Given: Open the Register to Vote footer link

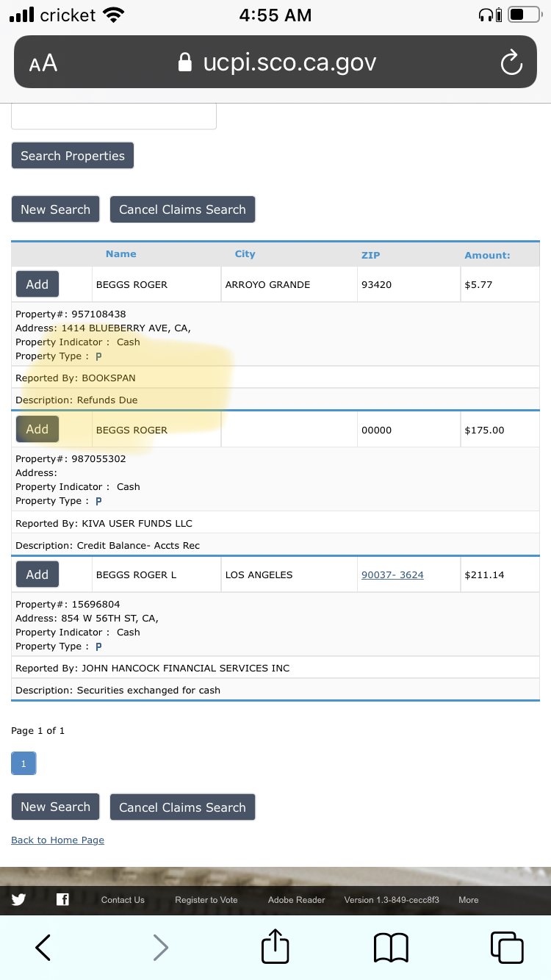Looking at the screenshot, I should pyautogui.click(x=206, y=900).
